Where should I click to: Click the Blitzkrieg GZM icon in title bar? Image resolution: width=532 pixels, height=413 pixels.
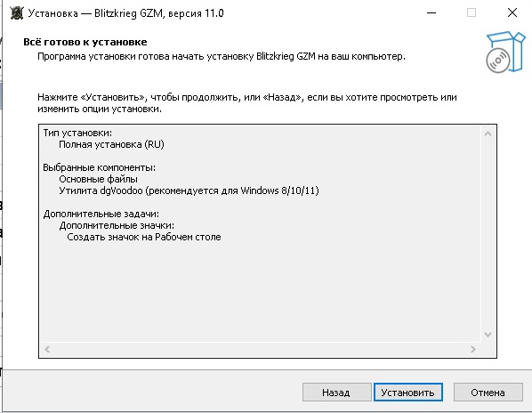click(x=16, y=13)
